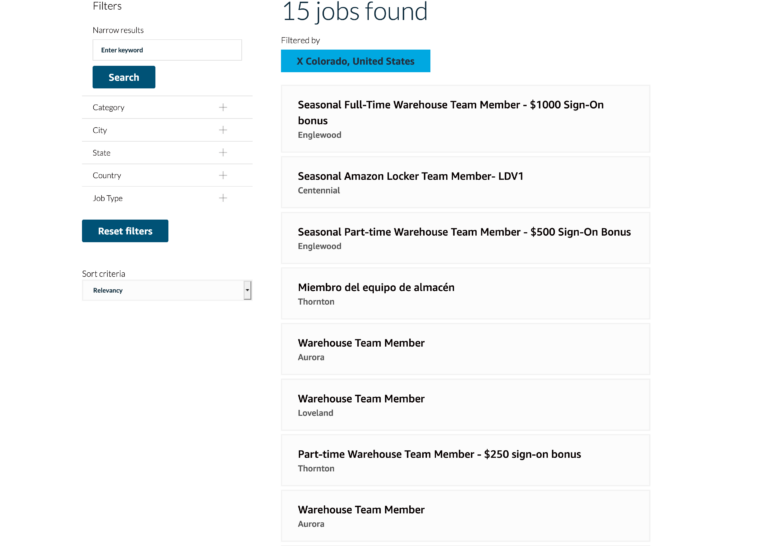This screenshot has height=546, width=777.
Task: Expand the Category filter plus icon
Action: 223,108
